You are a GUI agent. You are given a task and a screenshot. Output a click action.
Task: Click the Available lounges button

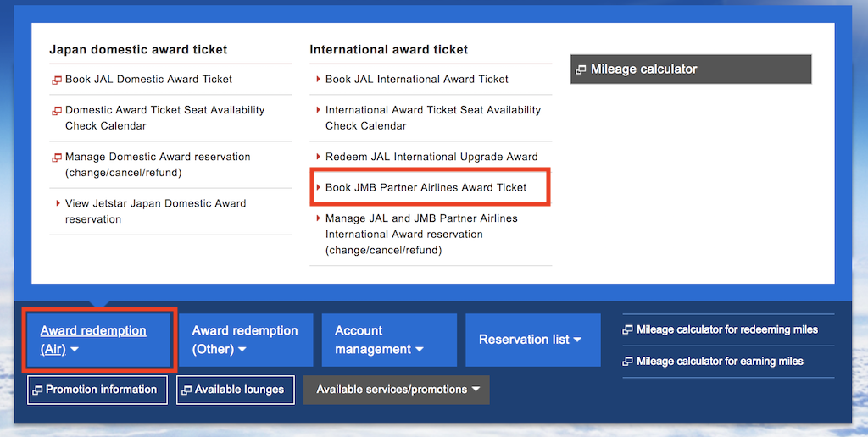pyautogui.click(x=236, y=390)
